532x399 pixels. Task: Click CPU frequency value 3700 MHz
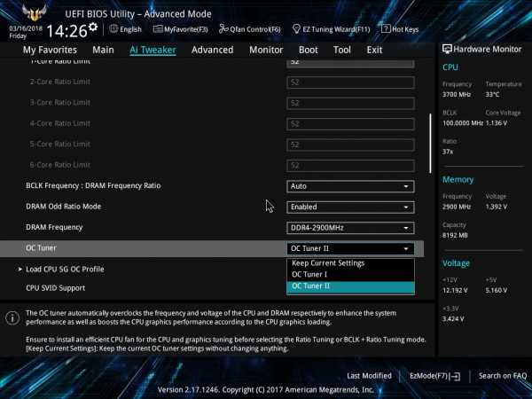[x=457, y=94]
